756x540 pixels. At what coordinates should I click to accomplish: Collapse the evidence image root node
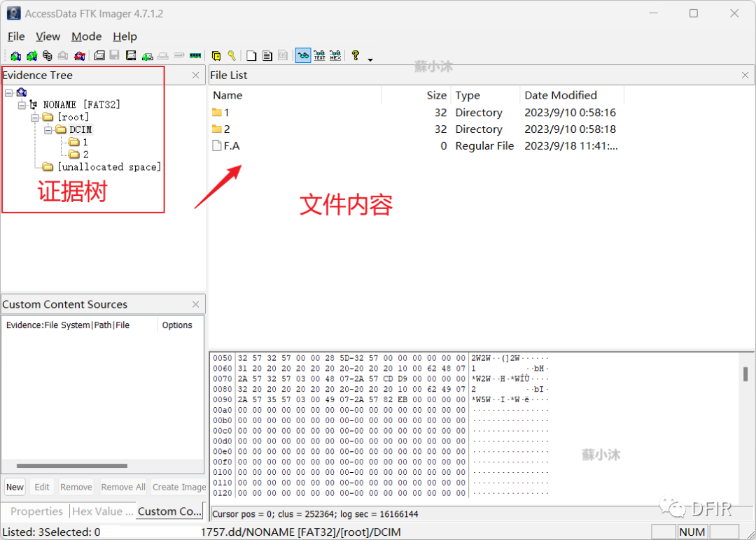[x=8, y=92]
